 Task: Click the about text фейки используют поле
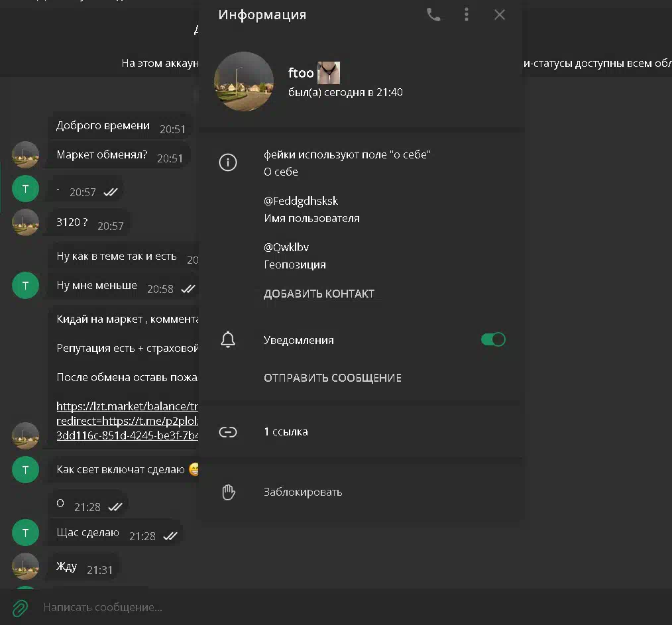point(347,154)
